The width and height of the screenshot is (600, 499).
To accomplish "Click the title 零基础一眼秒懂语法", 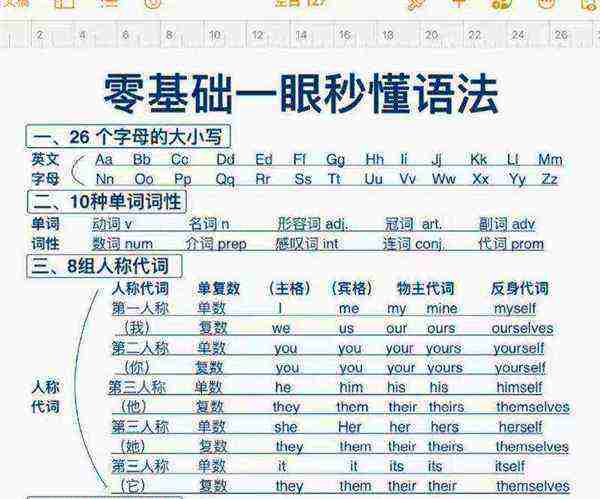I will point(301,94).
